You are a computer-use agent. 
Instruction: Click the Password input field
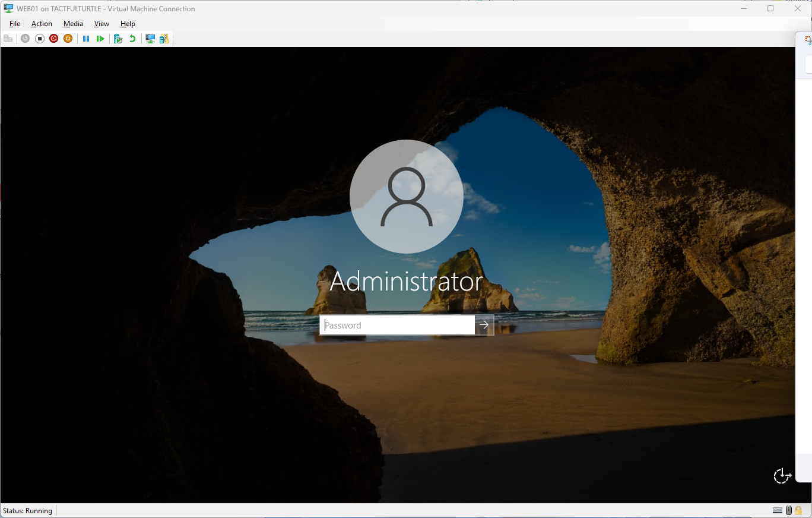pos(397,326)
